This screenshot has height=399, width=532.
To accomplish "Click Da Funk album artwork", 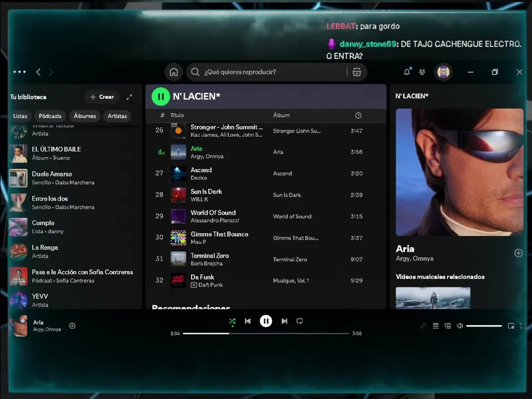I will (x=178, y=280).
